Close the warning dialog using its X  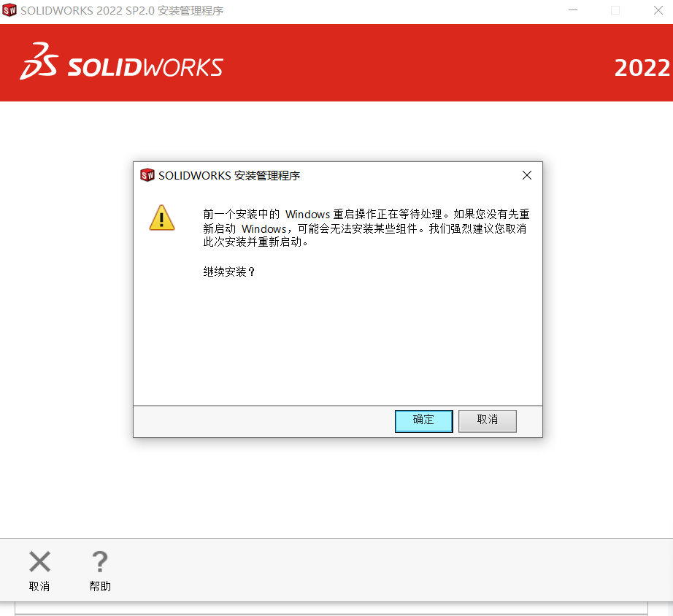[526, 175]
